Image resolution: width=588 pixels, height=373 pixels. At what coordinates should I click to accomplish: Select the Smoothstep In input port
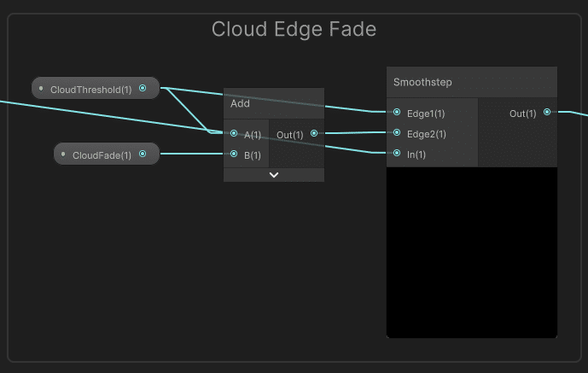[x=397, y=154]
